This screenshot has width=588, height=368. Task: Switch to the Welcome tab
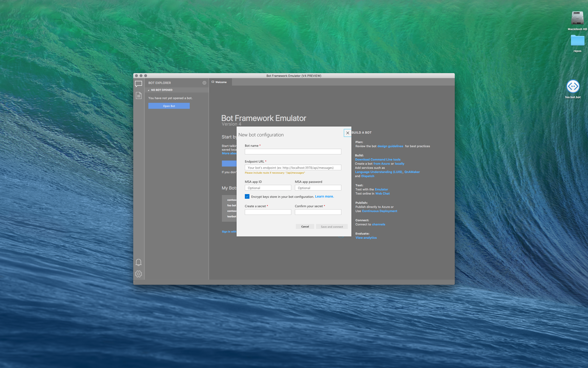(221, 82)
